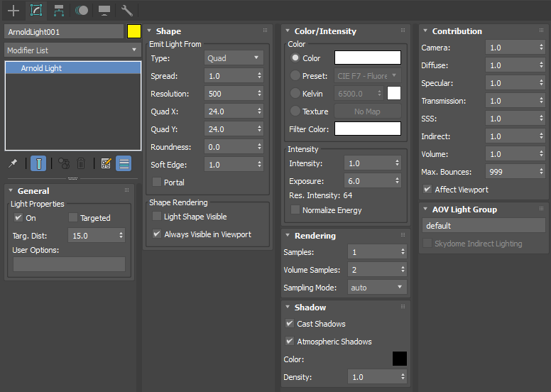This screenshot has height=392, width=551.
Task: Click the AOV Light Group default field
Action: point(484,225)
